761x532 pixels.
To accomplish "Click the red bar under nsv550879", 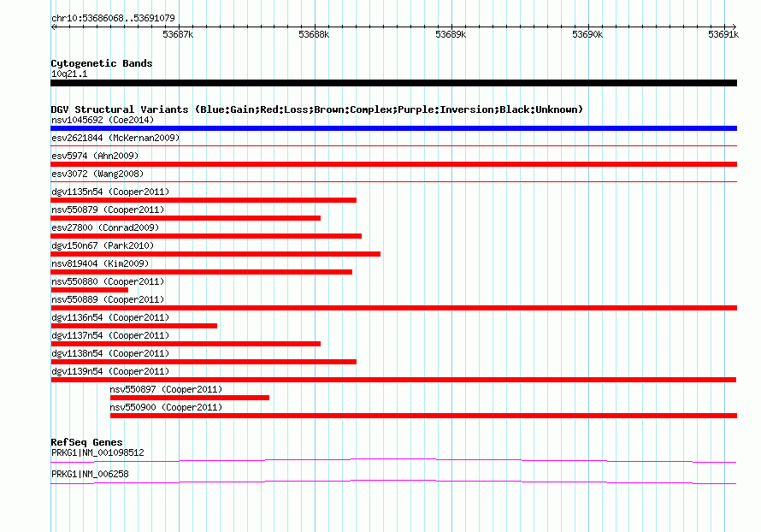I will click(186, 218).
